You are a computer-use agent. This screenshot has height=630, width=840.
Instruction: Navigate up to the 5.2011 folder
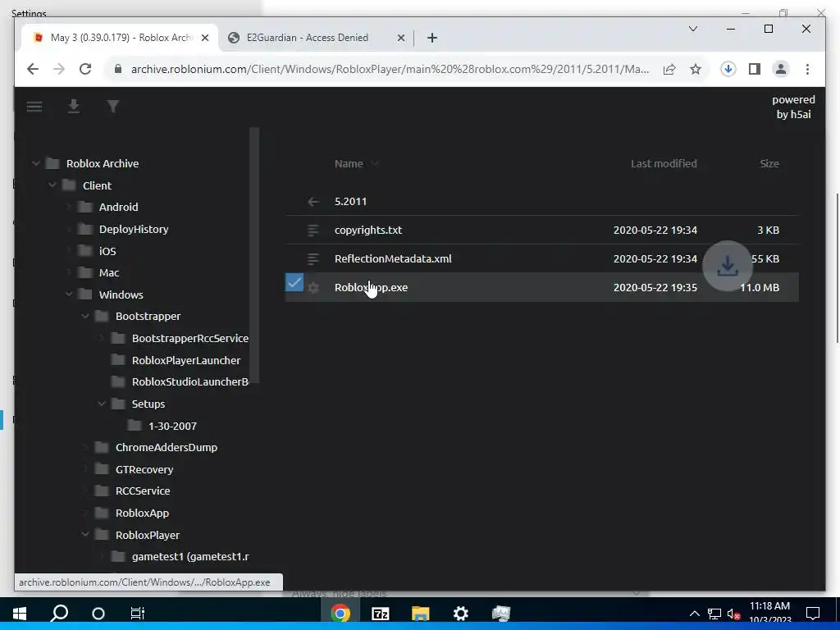pos(351,202)
